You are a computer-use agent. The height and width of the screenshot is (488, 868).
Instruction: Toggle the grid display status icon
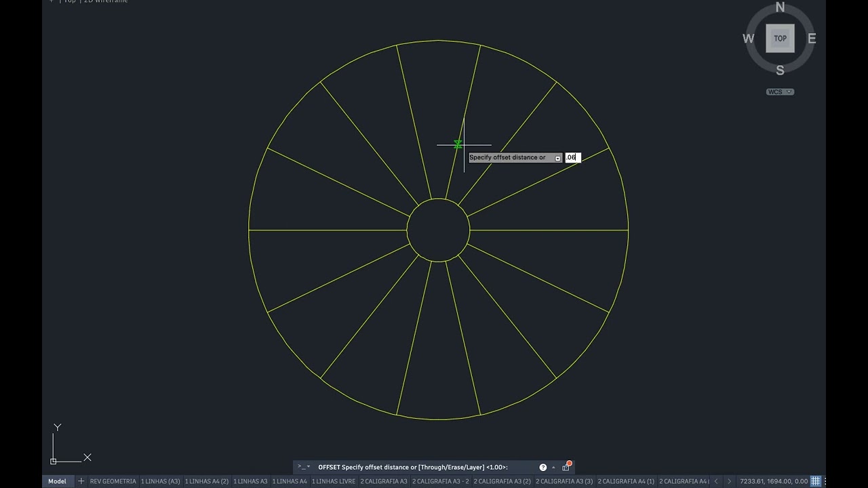816,481
